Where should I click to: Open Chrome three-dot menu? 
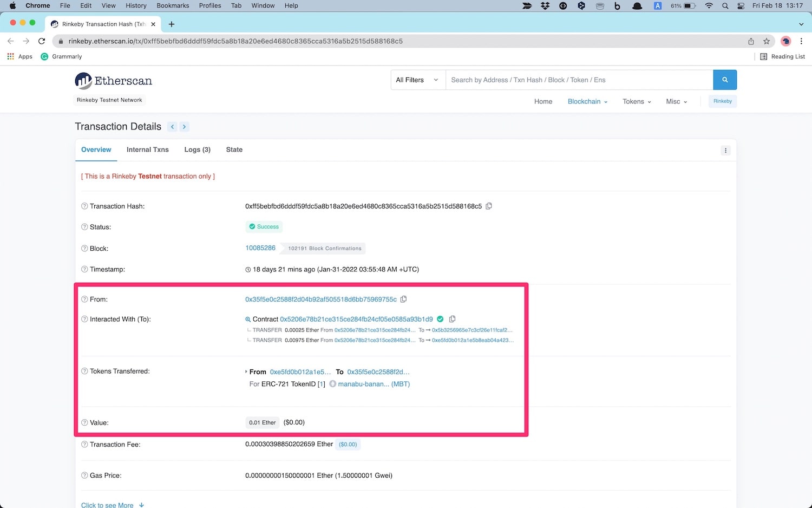point(801,41)
